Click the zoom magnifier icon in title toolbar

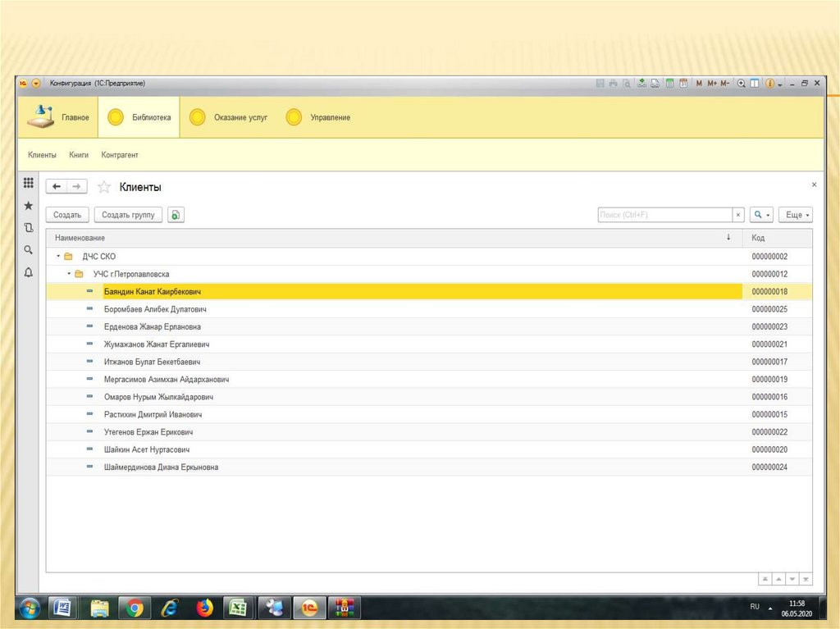click(x=741, y=83)
